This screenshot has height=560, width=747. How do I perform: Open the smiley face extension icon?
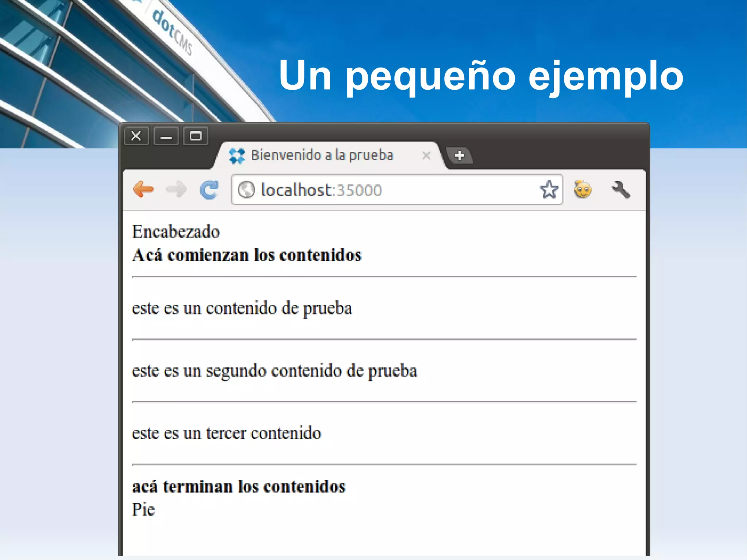[582, 189]
